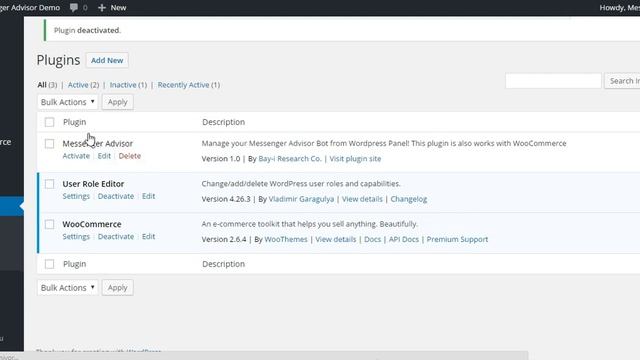Open WooThemes author link

point(286,240)
